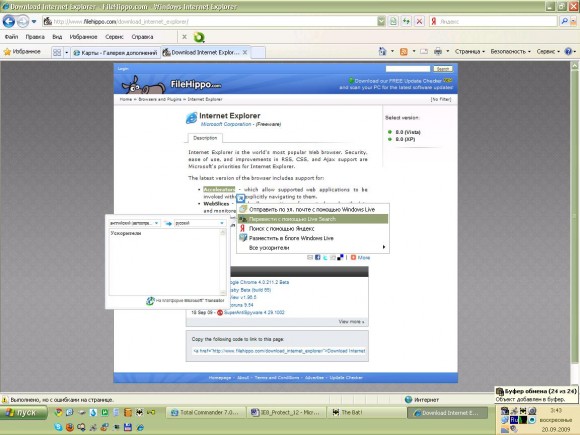Choose Отправить по эл. почте Windows Live
The image size is (580, 435).
(313, 209)
